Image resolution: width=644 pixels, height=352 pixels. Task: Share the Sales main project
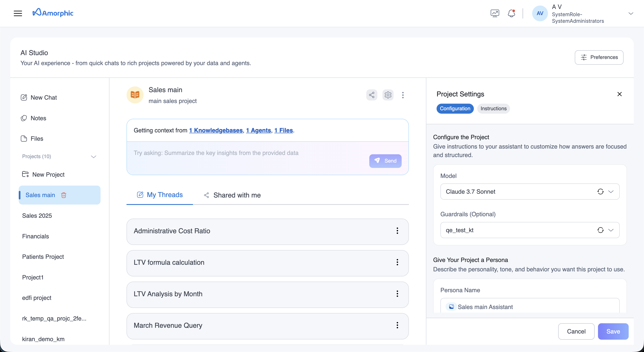371,95
